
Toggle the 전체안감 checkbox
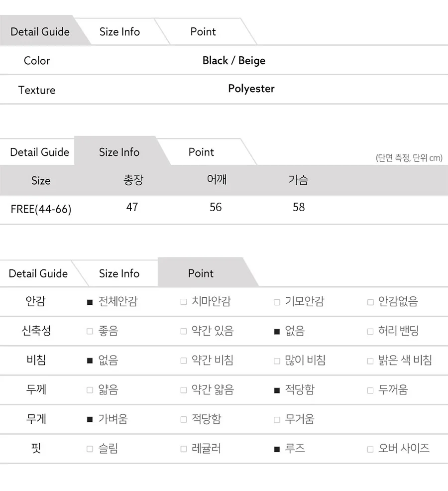90,302
